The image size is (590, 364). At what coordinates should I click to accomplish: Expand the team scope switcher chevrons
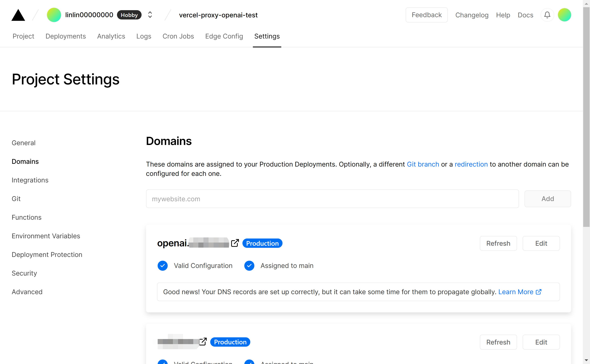[150, 15]
